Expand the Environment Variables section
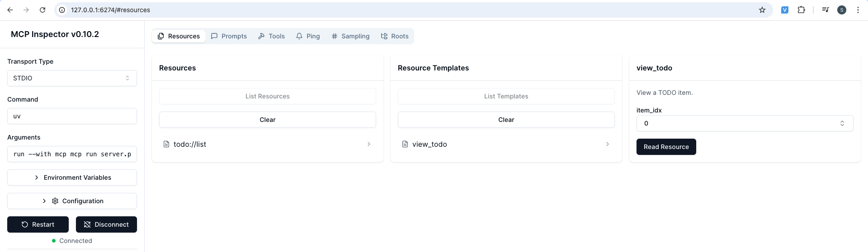This screenshot has height=252, width=868. (72, 177)
